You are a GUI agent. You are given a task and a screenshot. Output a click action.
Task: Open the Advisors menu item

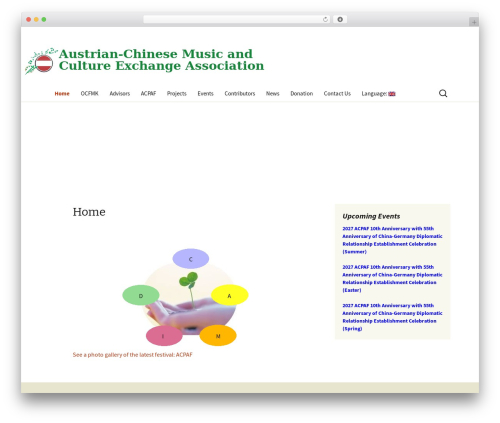(x=120, y=94)
